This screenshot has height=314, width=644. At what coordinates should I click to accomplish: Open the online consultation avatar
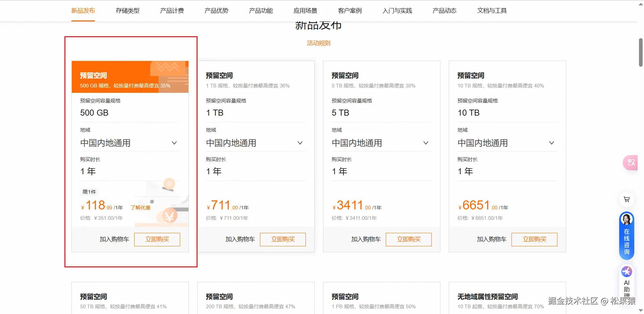point(627,219)
